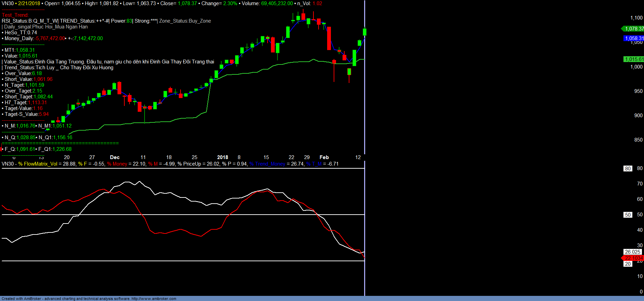Click the yellow % FlowMatrix_Vol indicator label
Image resolution: width=644 pixels, height=301 pixels.
pyautogui.click(x=38, y=164)
